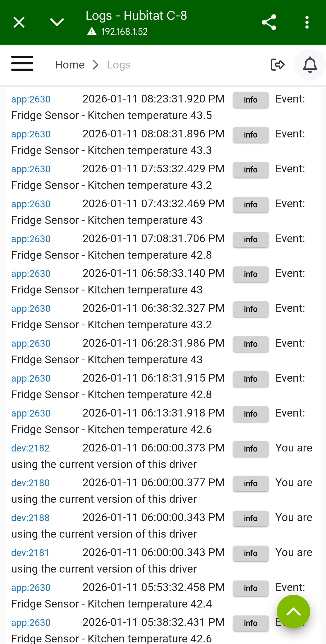Click the logout icon

pos(277,65)
